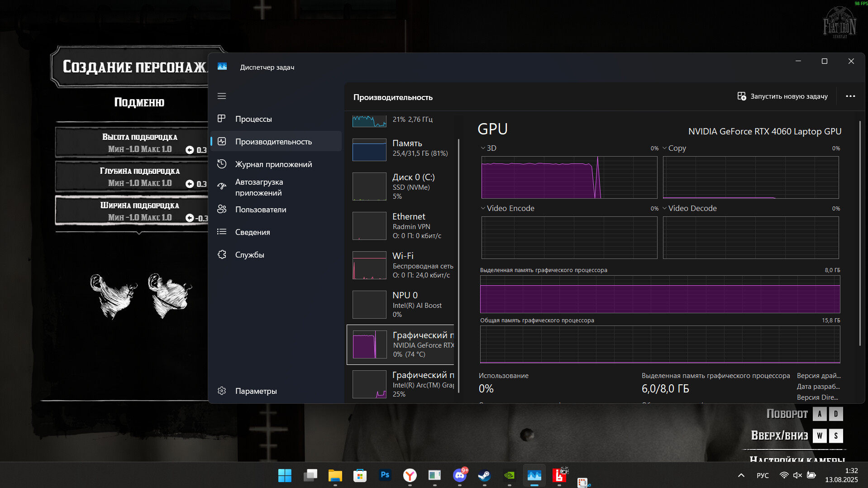Open App history page
The width and height of the screenshot is (868, 488).
pyautogui.click(x=273, y=164)
